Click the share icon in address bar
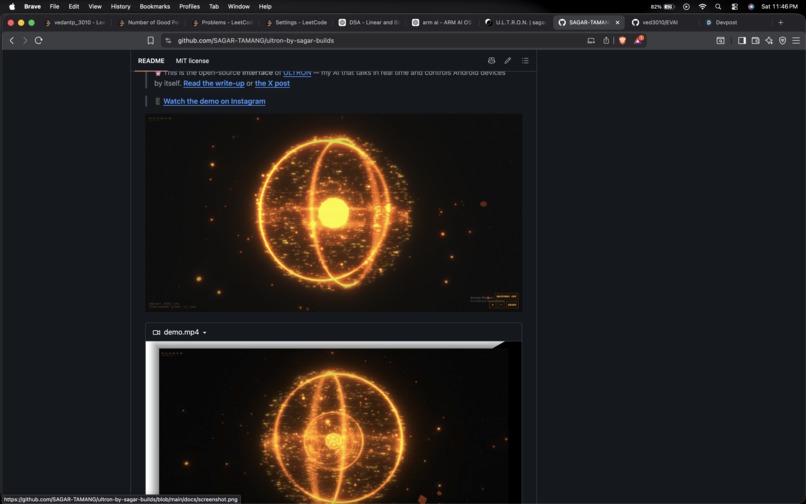 606,41
